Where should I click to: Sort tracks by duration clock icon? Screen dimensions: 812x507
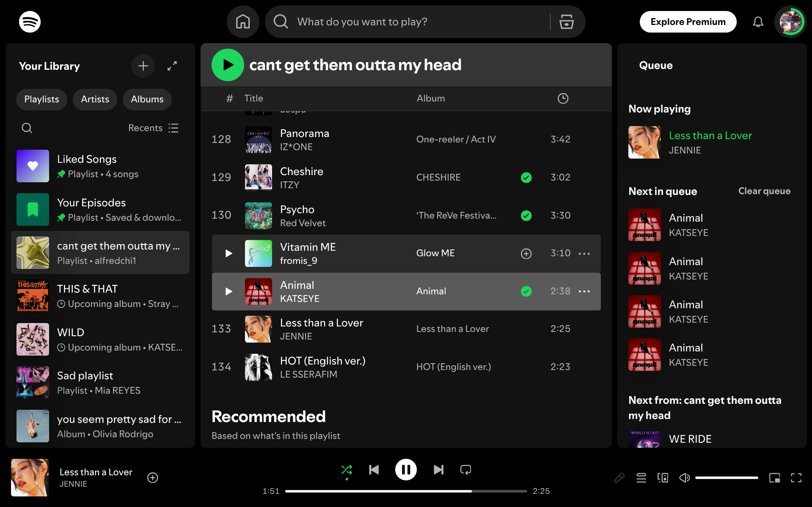click(563, 99)
